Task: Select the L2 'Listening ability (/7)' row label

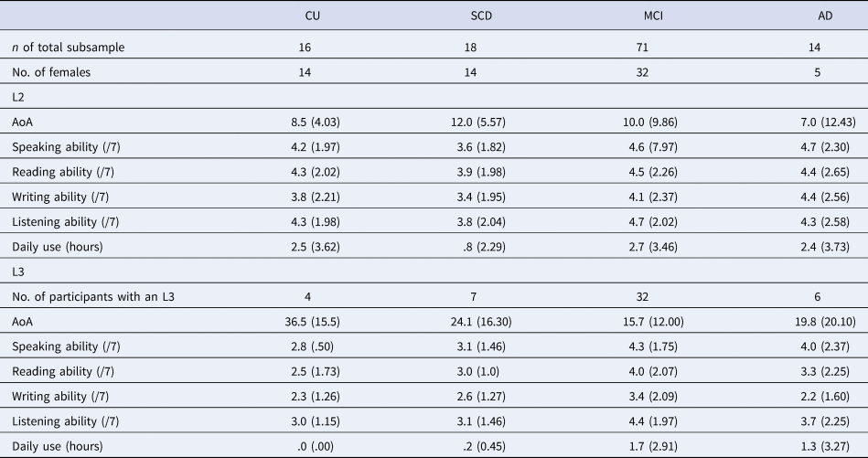Action: 65,222
